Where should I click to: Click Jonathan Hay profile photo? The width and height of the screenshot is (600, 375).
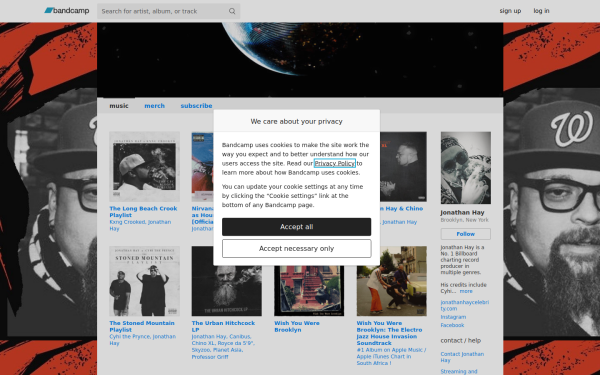466,168
